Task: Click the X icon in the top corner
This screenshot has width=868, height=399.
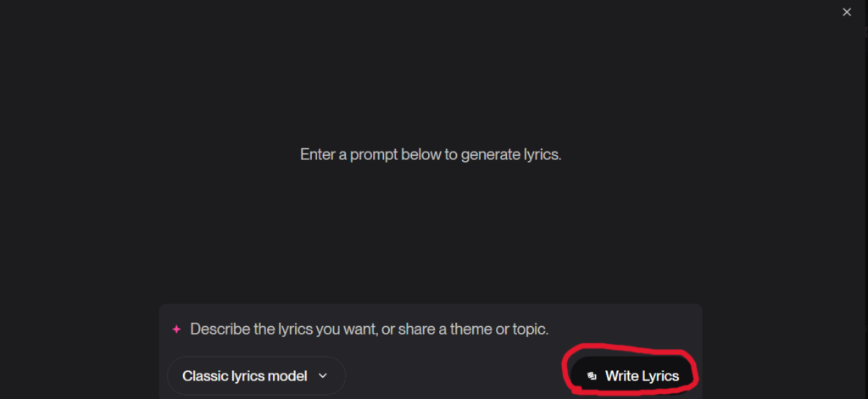Action: click(x=846, y=12)
